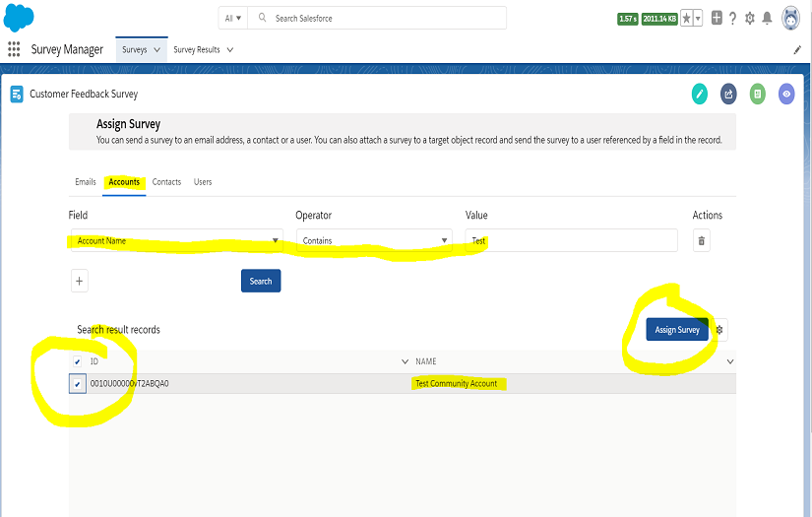Click the green survey report icon
The image size is (812, 517).
point(758,94)
